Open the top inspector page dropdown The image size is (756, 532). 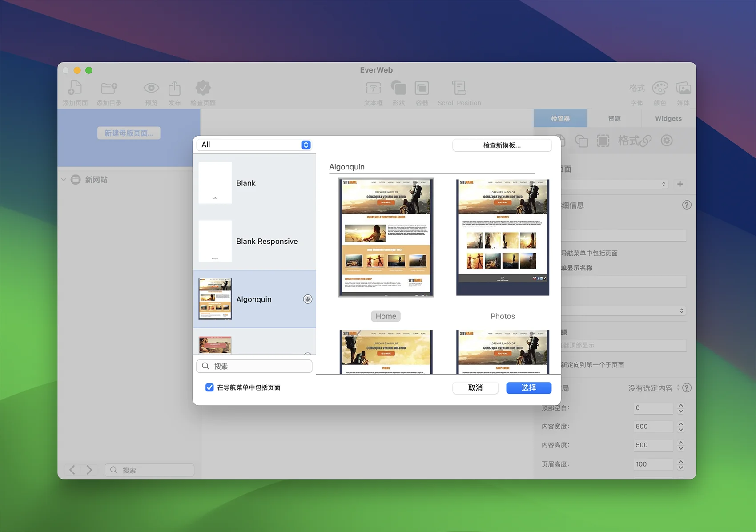click(614, 184)
